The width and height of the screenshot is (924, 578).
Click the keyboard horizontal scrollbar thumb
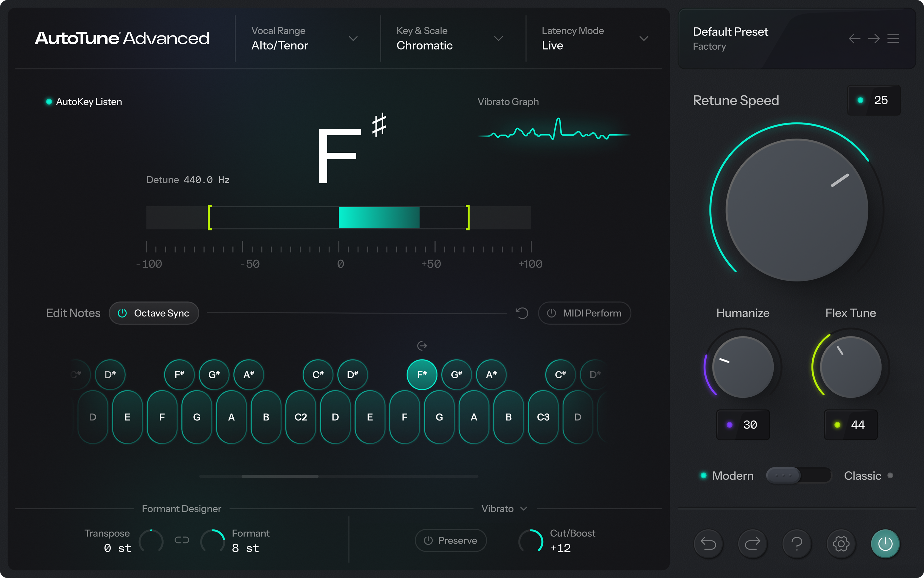(280, 476)
